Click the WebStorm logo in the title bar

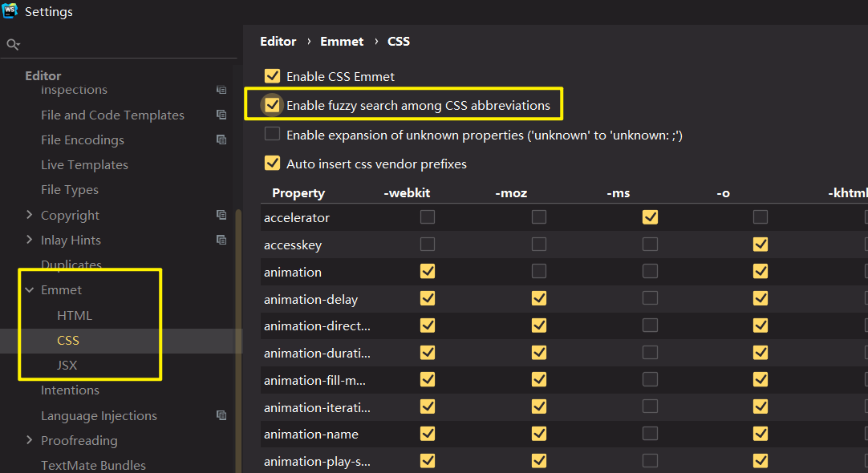pyautogui.click(x=10, y=10)
